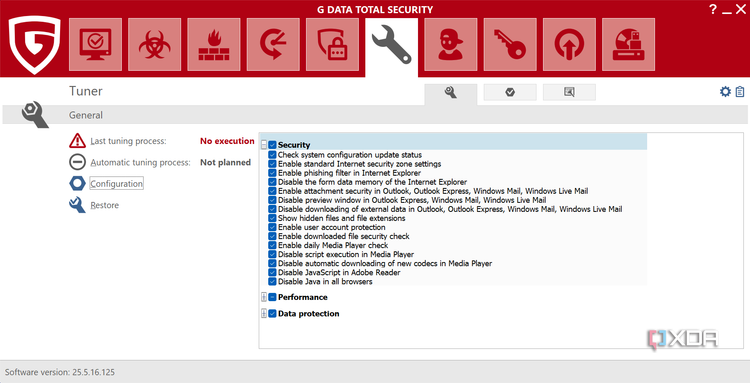This screenshot has height=383, width=750.
Task: Select the Data protection tree label
Action: click(x=309, y=314)
